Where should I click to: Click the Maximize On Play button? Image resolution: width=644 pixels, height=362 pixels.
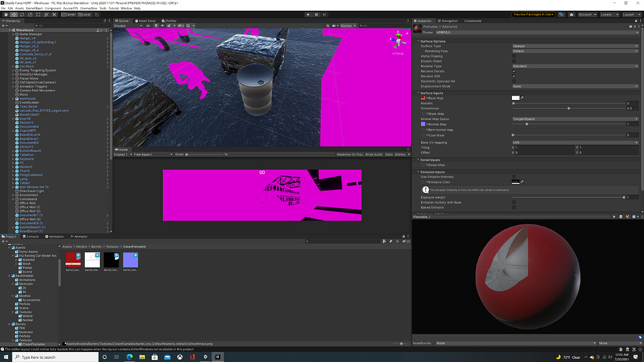350,154
